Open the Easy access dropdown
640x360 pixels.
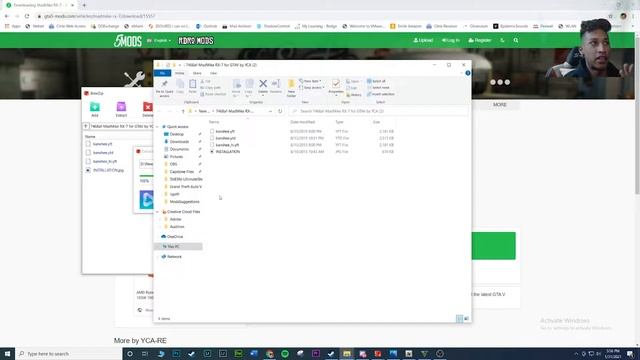click(x=312, y=88)
